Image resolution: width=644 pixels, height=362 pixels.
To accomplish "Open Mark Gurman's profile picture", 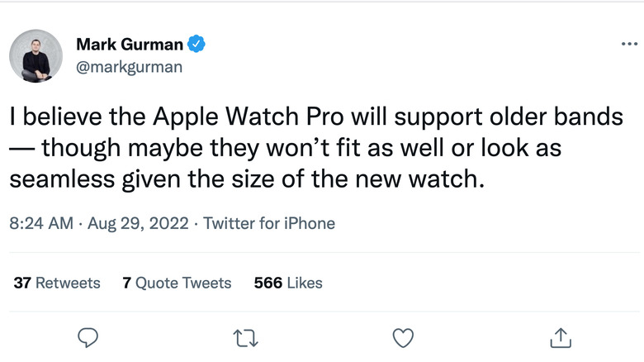I will [x=36, y=55].
